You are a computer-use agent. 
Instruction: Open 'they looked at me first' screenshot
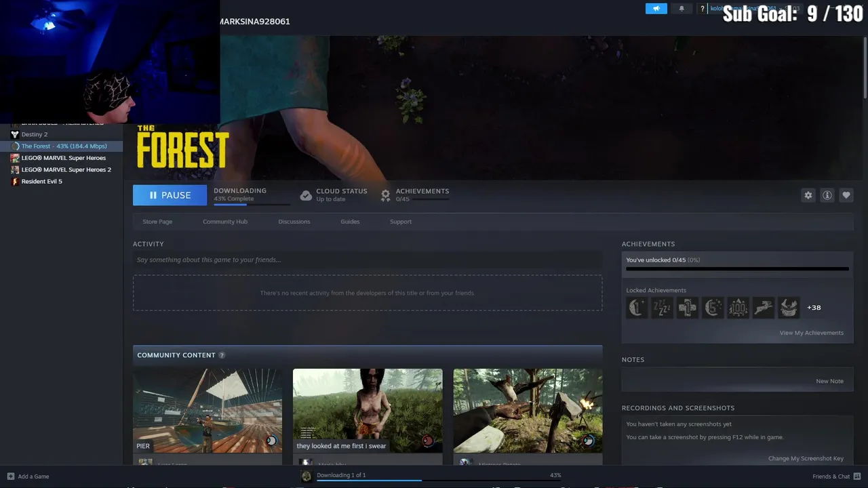pyautogui.click(x=368, y=411)
